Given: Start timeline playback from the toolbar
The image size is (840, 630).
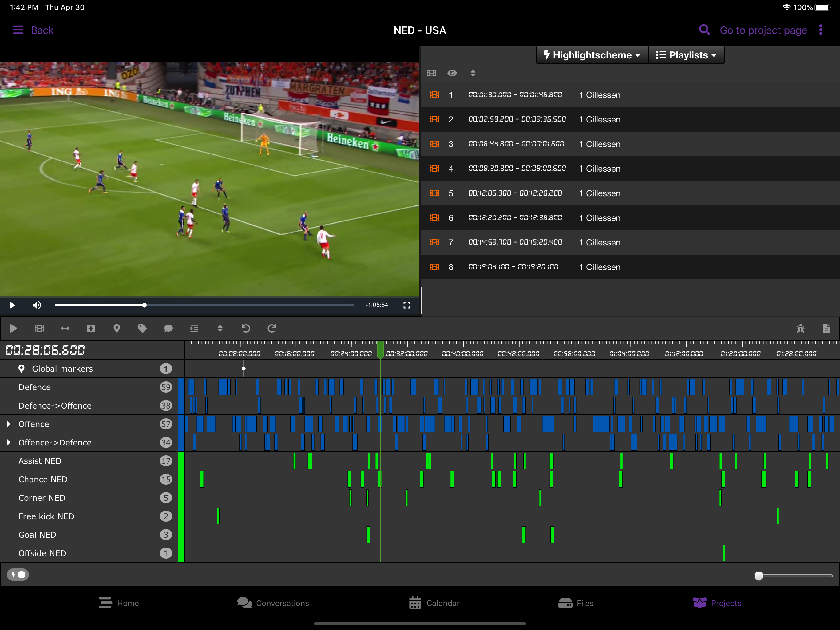Looking at the screenshot, I should [x=13, y=328].
